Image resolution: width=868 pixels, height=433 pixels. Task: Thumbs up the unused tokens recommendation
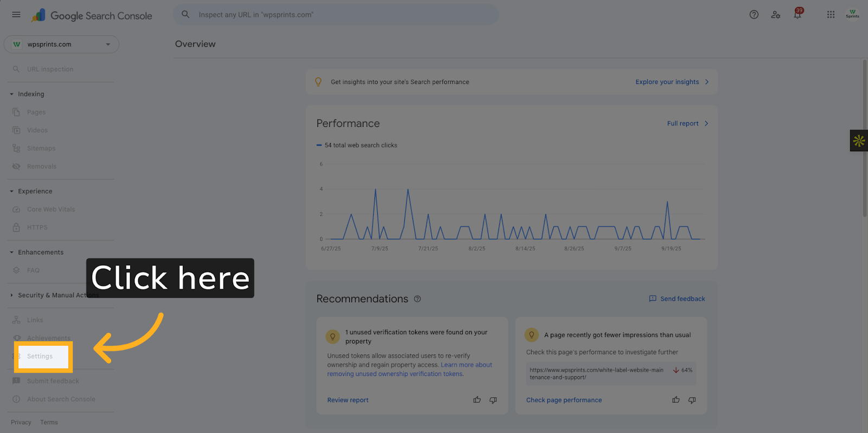pyautogui.click(x=477, y=400)
